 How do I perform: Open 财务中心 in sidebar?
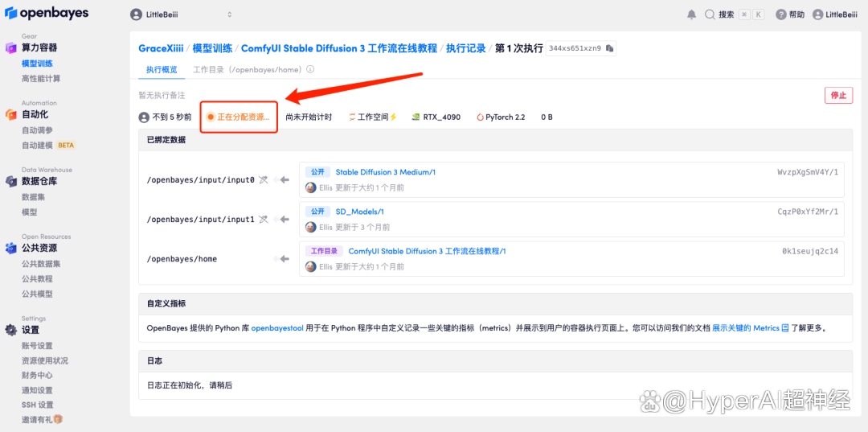(x=38, y=376)
